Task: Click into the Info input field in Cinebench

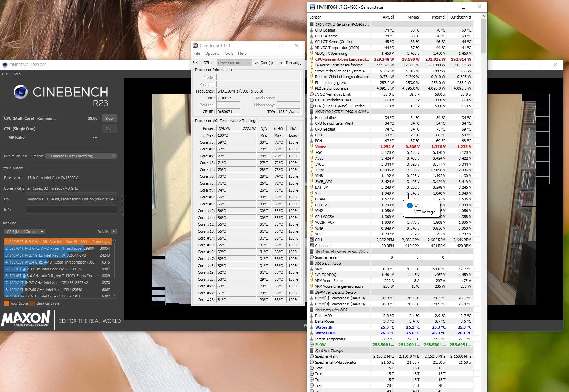Action: point(72,210)
